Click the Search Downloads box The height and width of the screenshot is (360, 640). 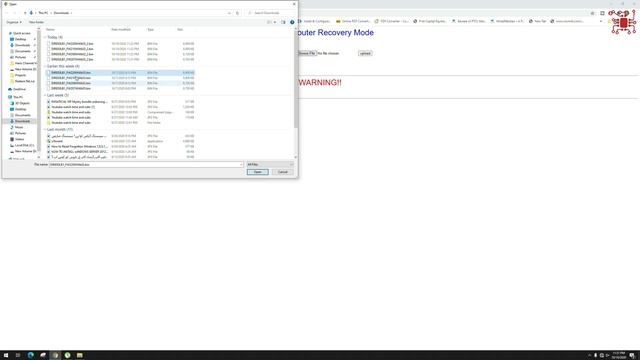point(269,13)
